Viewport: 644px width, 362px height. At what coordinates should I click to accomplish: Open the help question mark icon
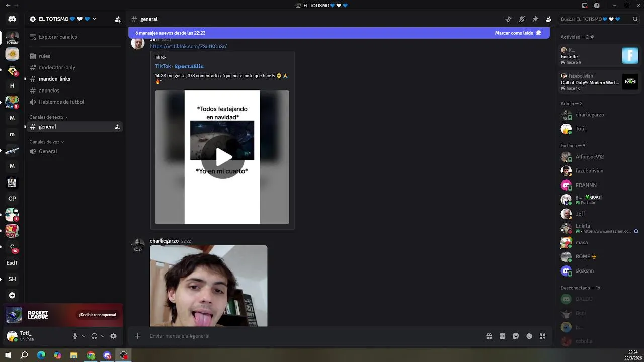pos(597,6)
